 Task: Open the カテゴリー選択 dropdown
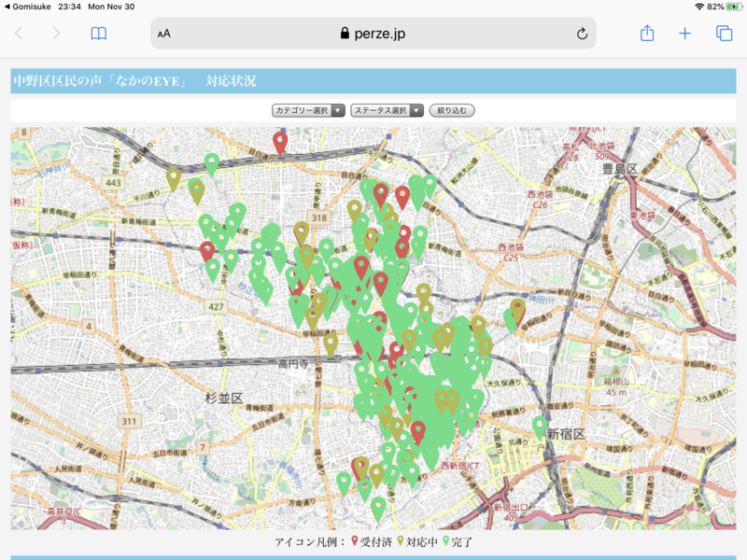[x=308, y=110]
